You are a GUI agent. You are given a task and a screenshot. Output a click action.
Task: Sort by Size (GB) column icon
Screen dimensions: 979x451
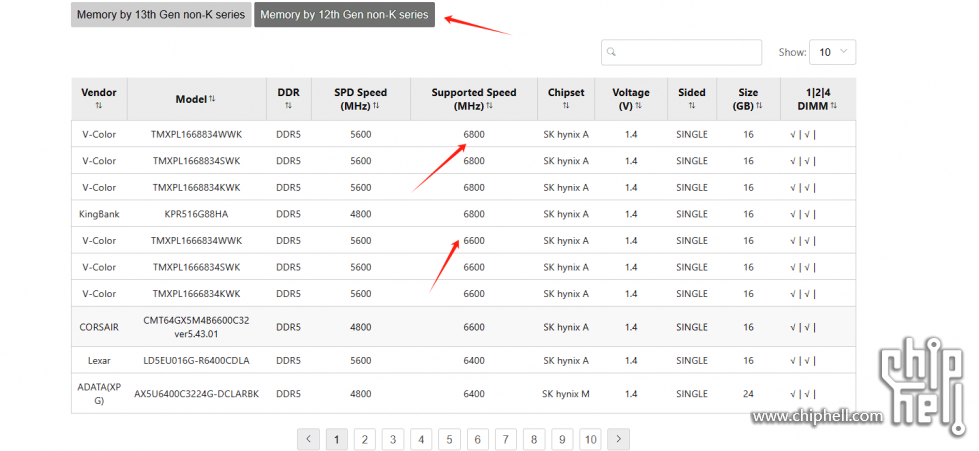point(759,106)
